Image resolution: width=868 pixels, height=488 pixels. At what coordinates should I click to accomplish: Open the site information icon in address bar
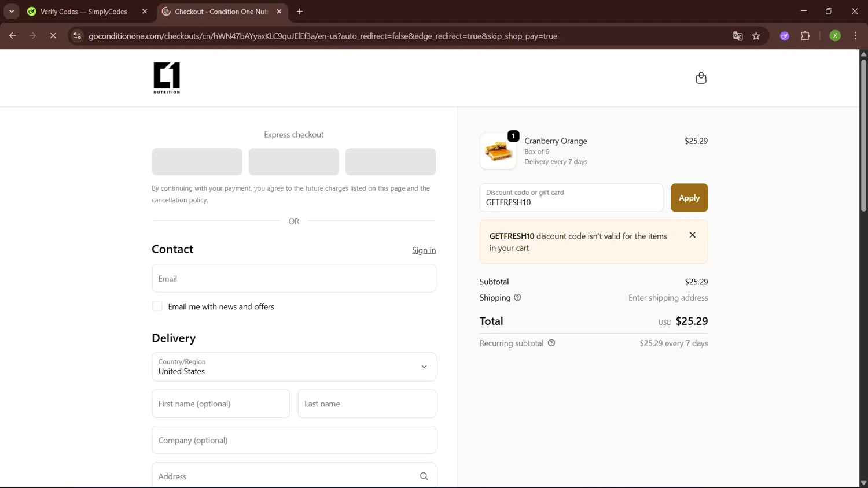pyautogui.click(x=77, y=36)
